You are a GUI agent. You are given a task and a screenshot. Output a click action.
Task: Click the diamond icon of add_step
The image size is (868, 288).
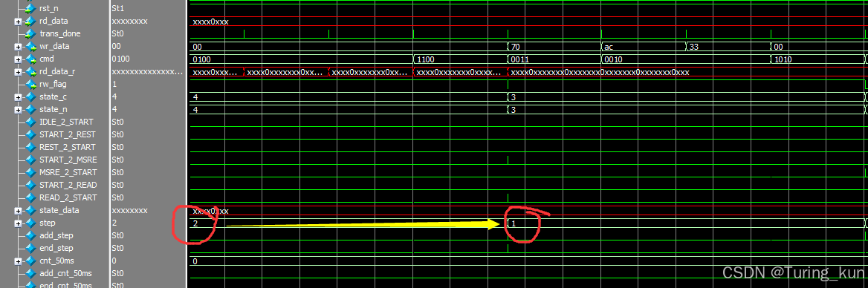click(x=30, y=235)
